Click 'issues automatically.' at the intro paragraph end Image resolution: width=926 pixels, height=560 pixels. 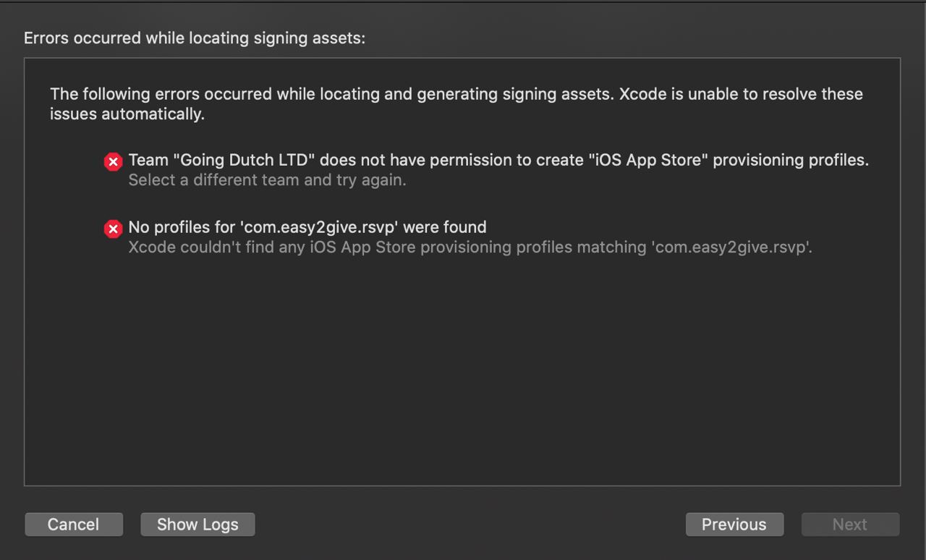coord(127,114)
